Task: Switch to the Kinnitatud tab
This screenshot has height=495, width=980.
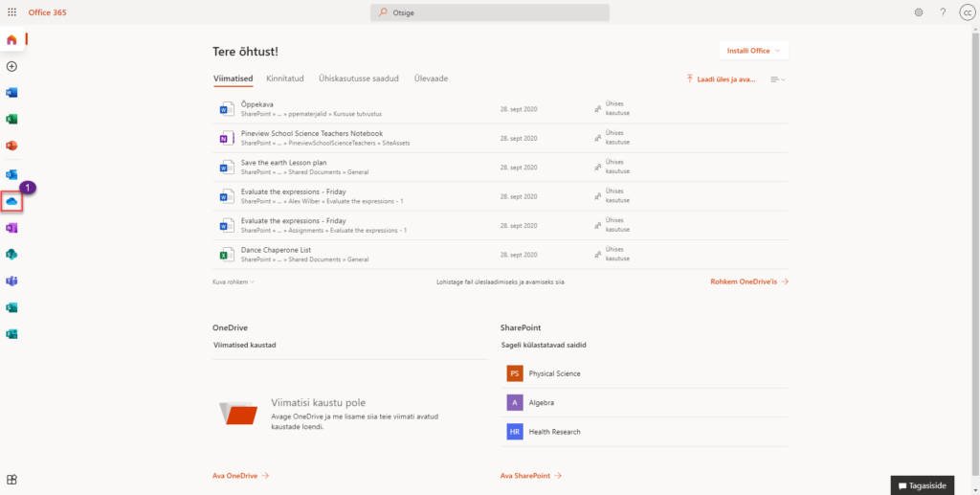Action: 284,79
